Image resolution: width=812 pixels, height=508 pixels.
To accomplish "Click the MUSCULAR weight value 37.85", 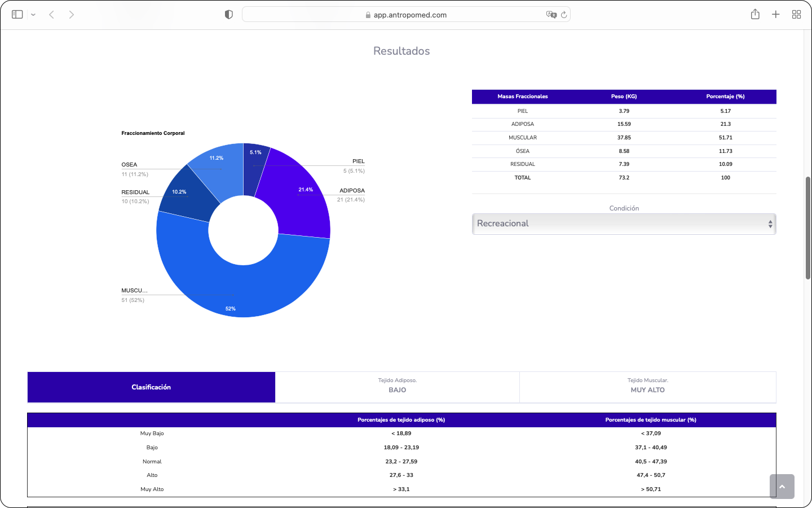I will [x=624, y=138].
